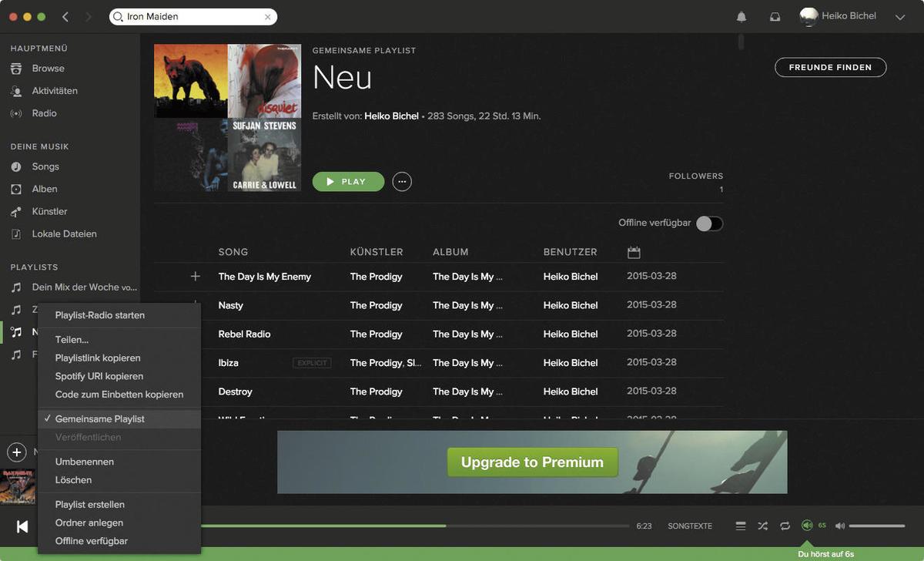This screenshot has width=924, height=561.
Task: Sort the list by Album column
Action: pyautogui.click(x=450, y=252)
